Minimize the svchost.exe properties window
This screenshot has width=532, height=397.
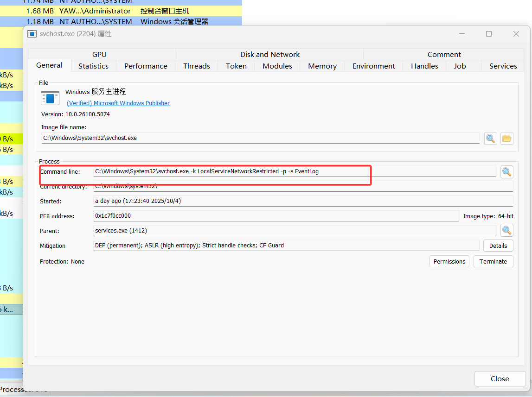pos(462,34)
